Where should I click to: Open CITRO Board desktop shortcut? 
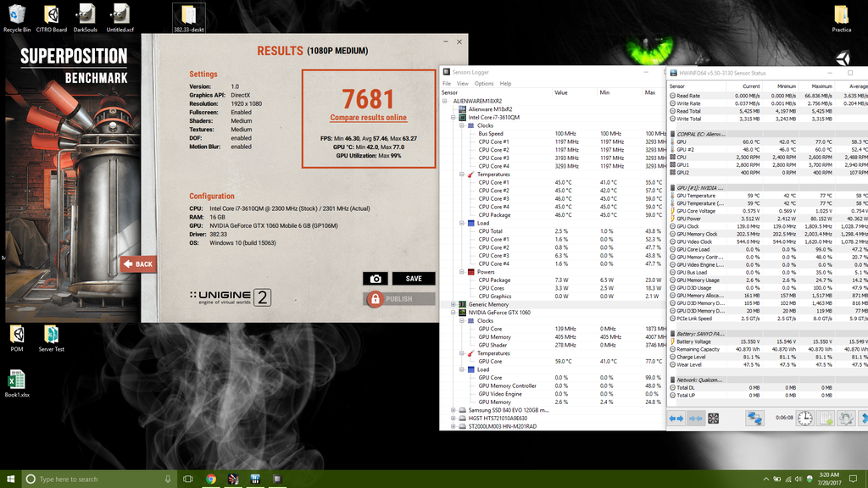(x=52, y=18)
